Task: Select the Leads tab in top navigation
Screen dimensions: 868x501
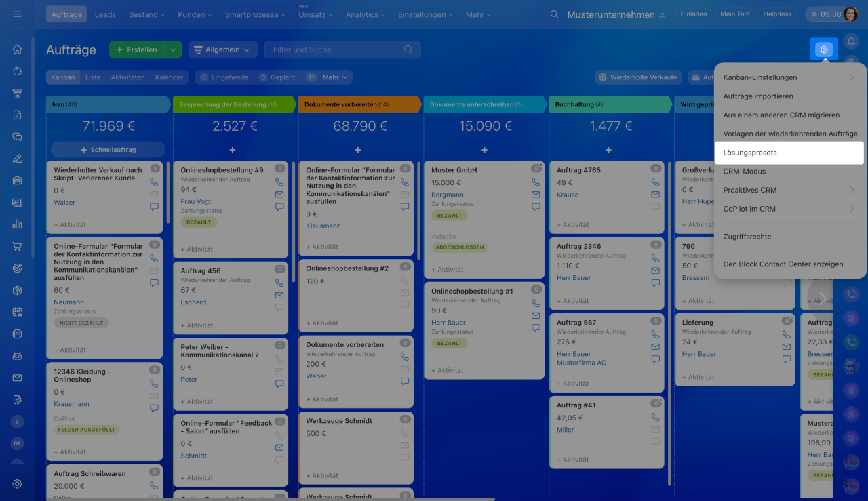Action: 105,14
